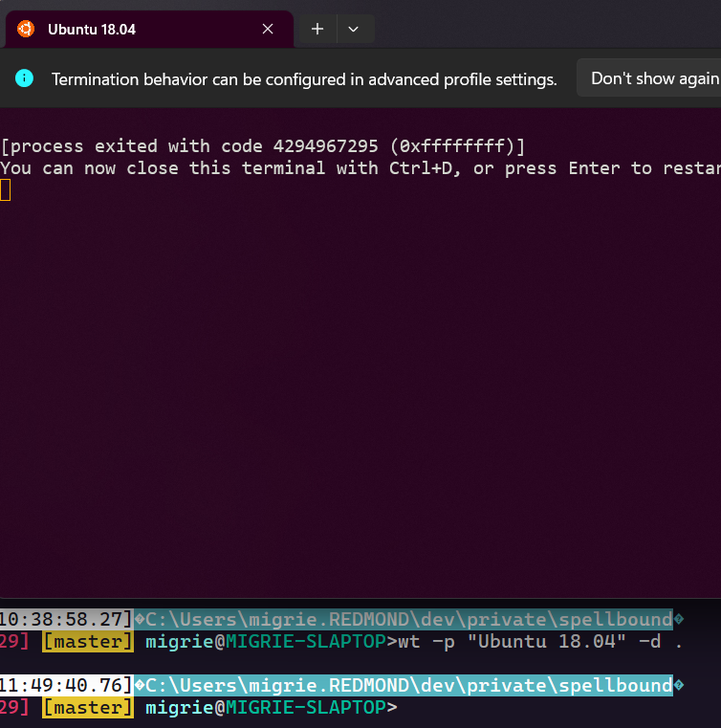Viewport: 721px width, 728px height.
Task: Click the [master] badge on the last prompt line
Action: pos(88,708)
